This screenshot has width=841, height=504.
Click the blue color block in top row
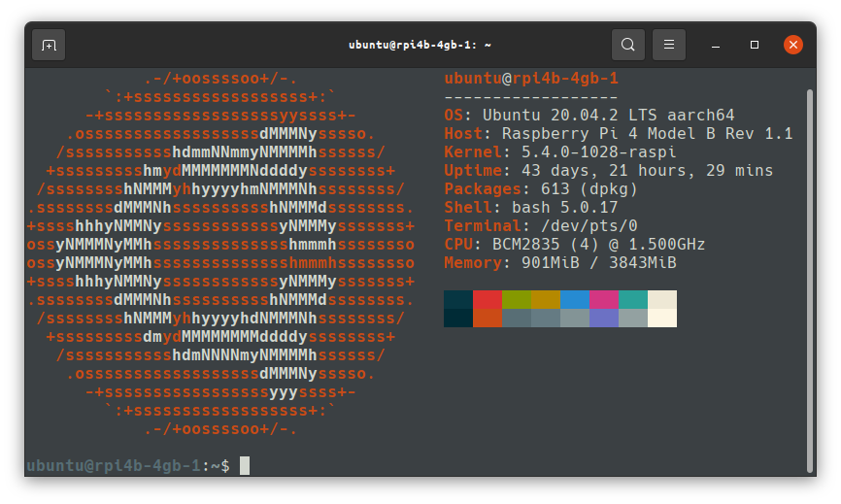coord(575,299)
